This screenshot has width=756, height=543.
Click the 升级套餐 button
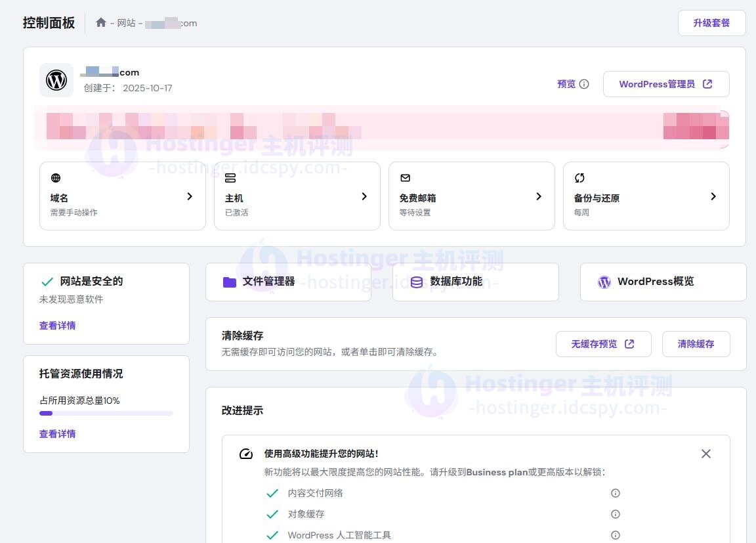(711, 22)
